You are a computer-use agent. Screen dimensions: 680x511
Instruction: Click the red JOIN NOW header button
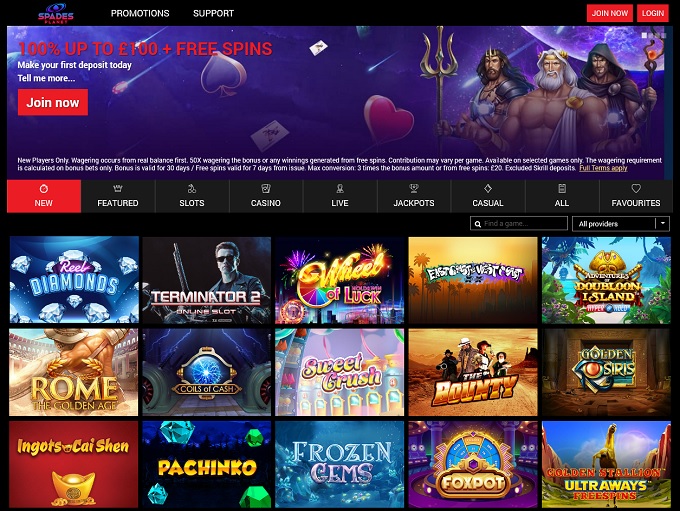(x=610, y=13)
